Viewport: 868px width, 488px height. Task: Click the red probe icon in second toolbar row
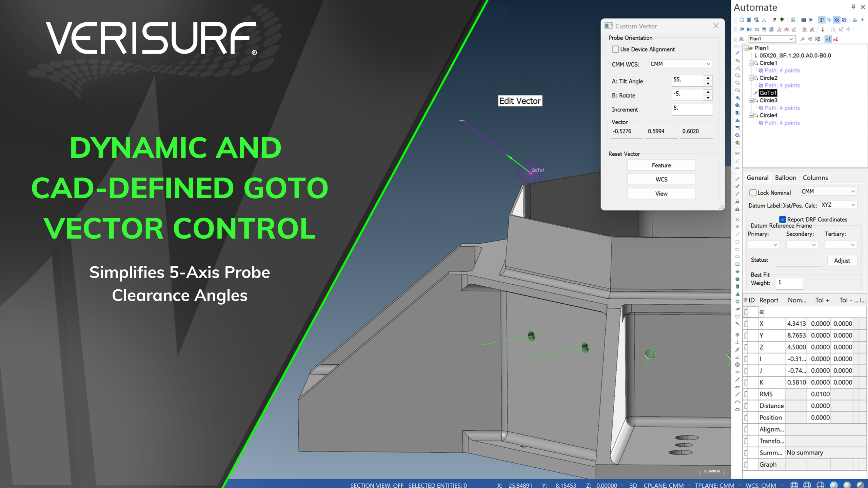click(x=823, y=29)
